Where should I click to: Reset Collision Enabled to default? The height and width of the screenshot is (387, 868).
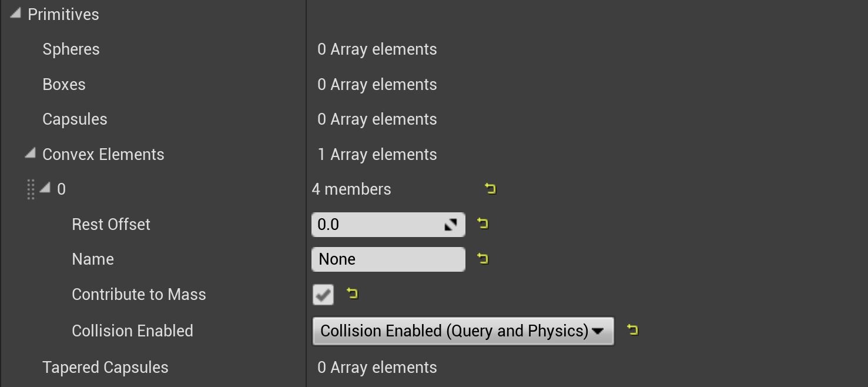[x=632, y=331]
